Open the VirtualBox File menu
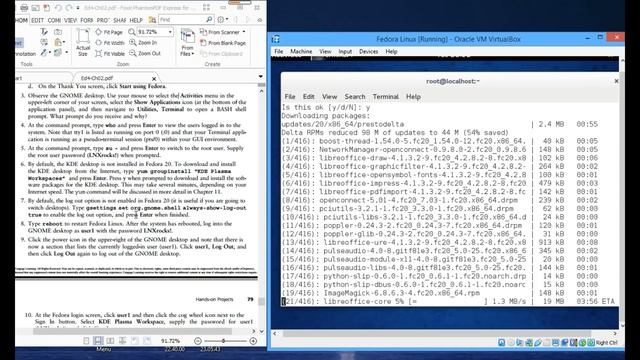Viewport: 640px width, 360px height. (x=279, y=51)
